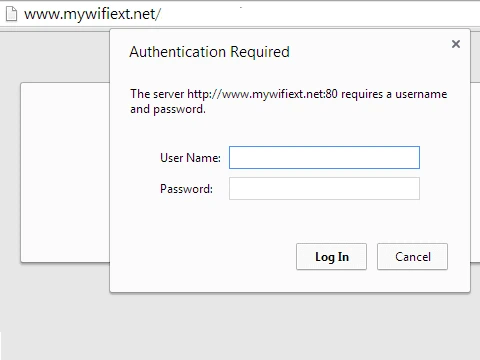The width and height of the screenshot is (480, 360).
Task: Click the 'Password:' label text
Action: point(186,189)
